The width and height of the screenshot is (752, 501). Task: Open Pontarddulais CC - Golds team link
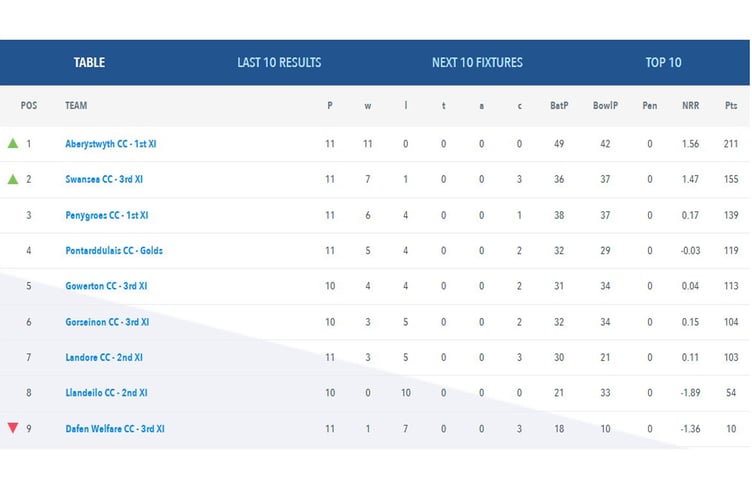(113, 250)
